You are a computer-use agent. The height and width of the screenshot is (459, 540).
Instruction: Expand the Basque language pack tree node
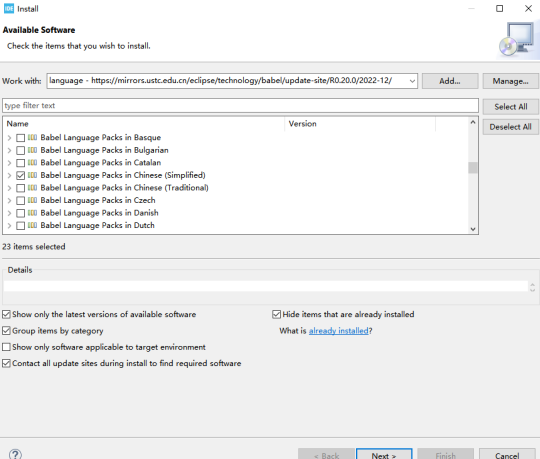pos(9,138)
